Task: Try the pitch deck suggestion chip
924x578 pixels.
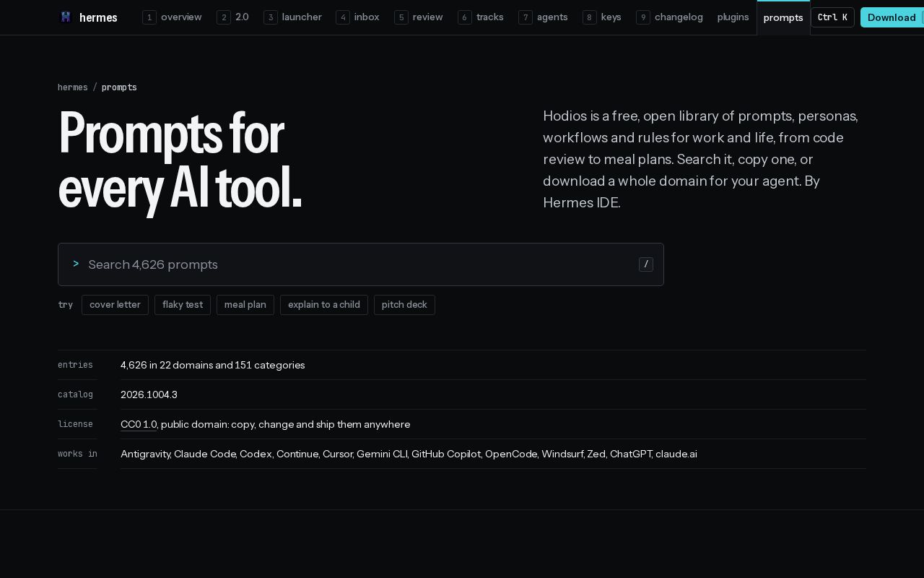Action: (404, 305)
